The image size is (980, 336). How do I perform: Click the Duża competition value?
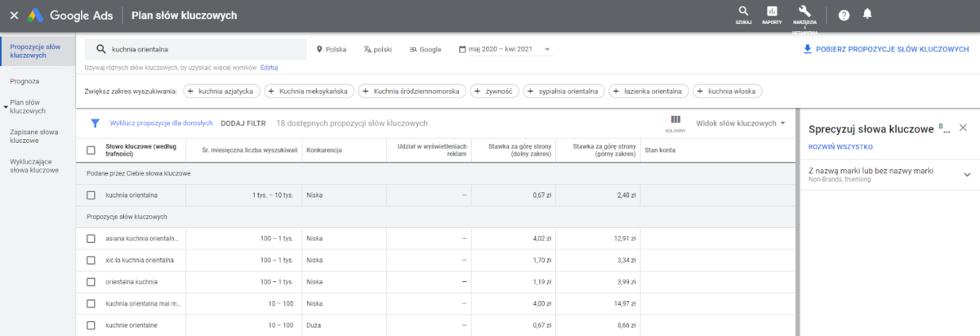tap(314, 325)
